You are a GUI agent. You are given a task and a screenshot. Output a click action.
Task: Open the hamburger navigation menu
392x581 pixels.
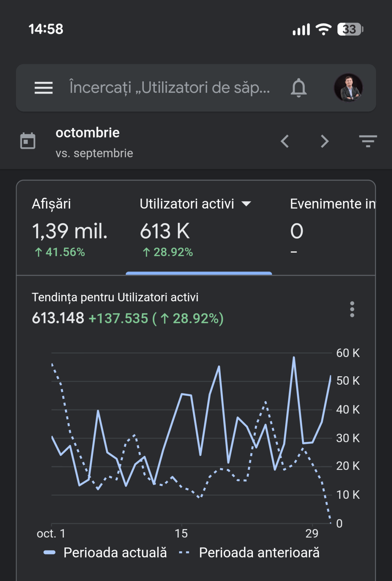(x=43, y=88)
